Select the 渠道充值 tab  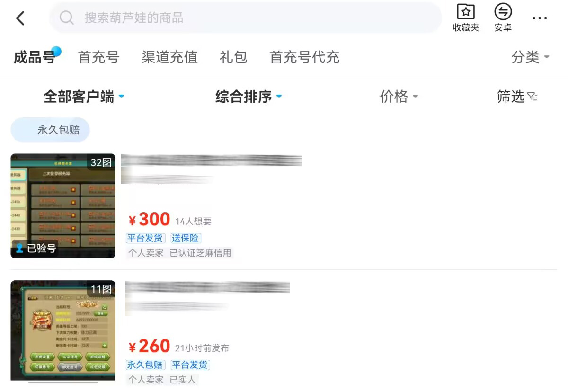[169, 57]
